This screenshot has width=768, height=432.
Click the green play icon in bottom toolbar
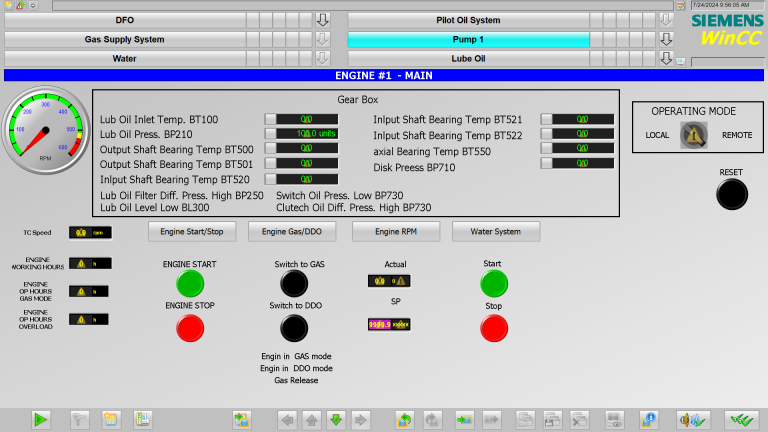tap(41, 420)
